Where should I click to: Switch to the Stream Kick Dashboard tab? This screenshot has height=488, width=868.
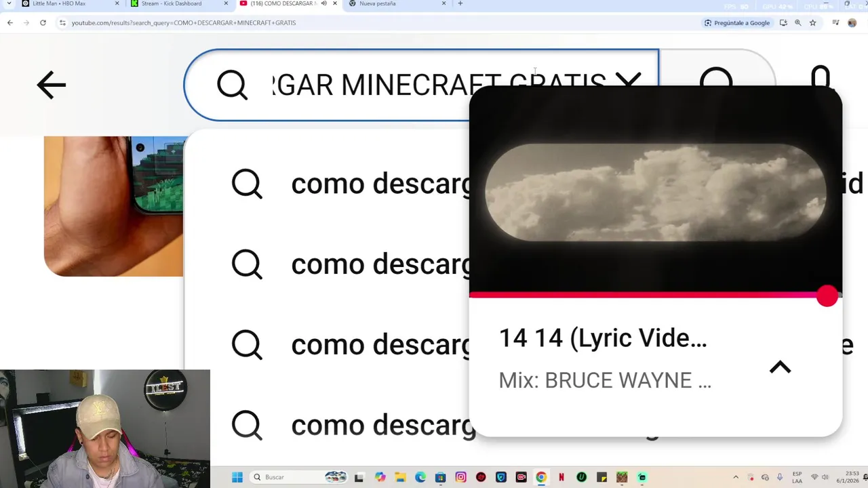tap(178, 3)
